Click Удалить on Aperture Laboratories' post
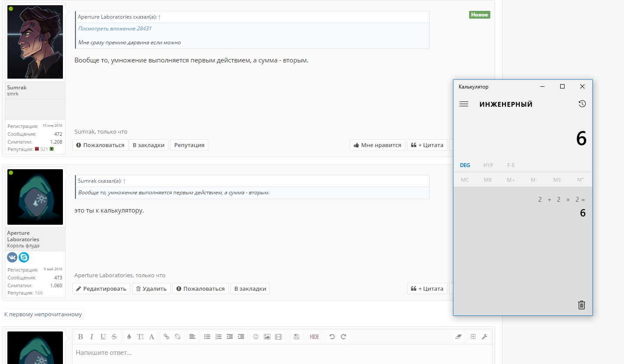This screenshot has width=624, height=364. (x=151, y=289)
